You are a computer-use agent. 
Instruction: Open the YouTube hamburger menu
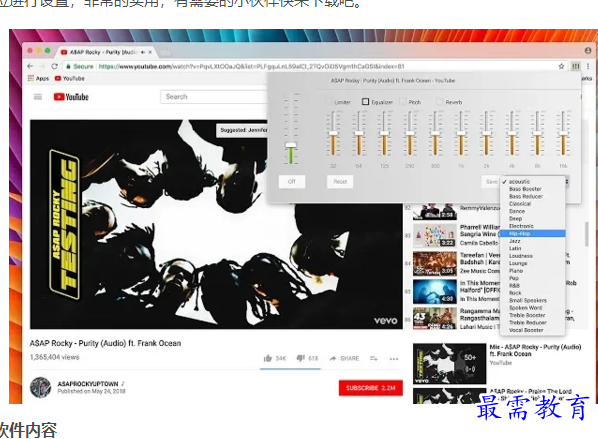point(38,97)
